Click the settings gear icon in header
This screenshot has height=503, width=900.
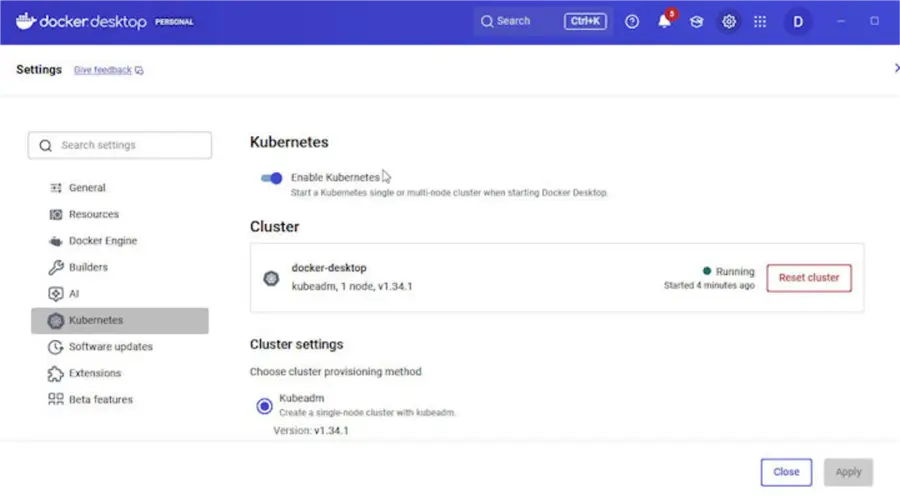(x=728, y=22)
